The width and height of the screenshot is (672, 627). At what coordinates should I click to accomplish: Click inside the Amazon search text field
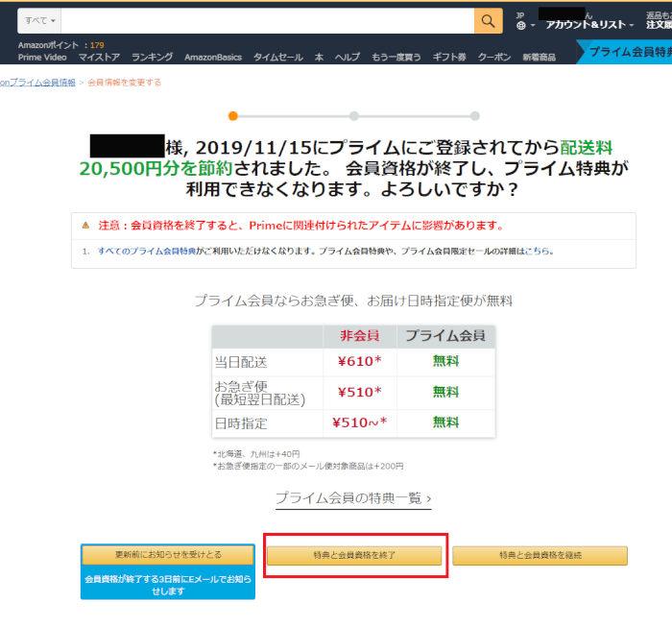tap(269, 20)
